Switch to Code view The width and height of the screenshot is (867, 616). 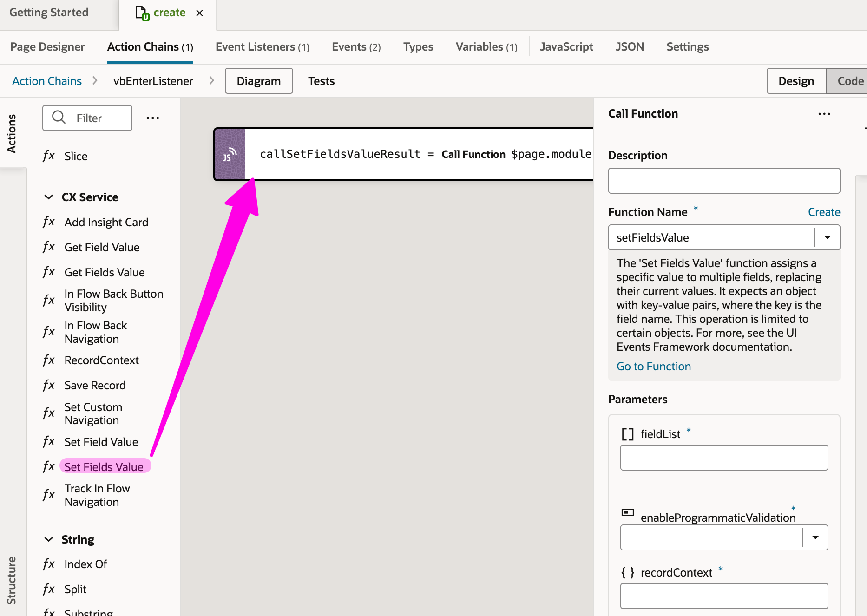[847, 81]
